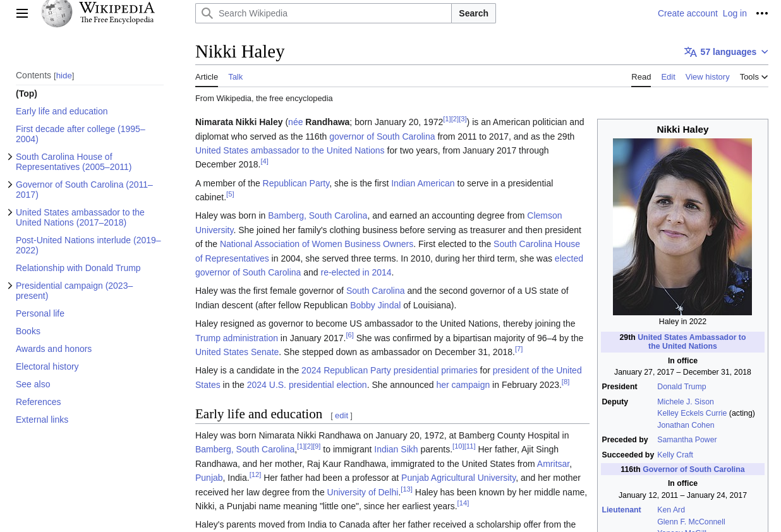Go to Awards and honors in contents
The image size is (781, 532).
[54, 349]
